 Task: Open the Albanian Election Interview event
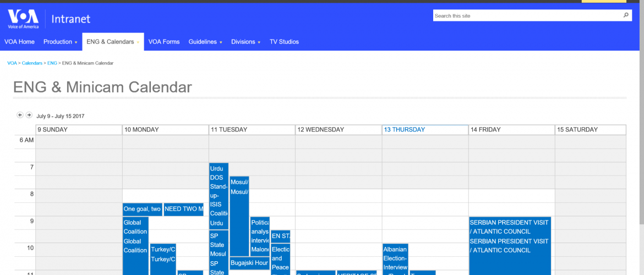click(395, 258)
